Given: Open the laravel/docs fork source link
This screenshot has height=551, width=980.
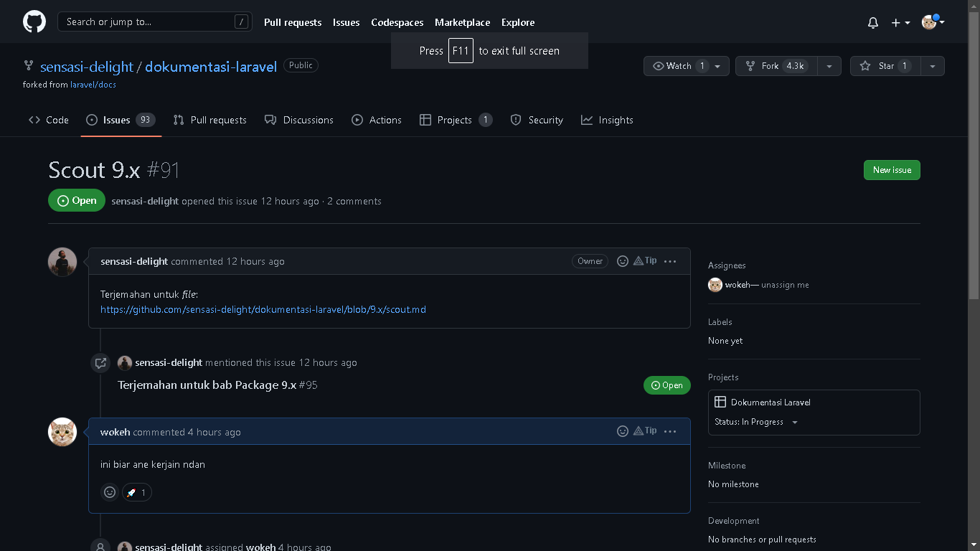Looking at the screenshot, I should [x=93, y=85].
